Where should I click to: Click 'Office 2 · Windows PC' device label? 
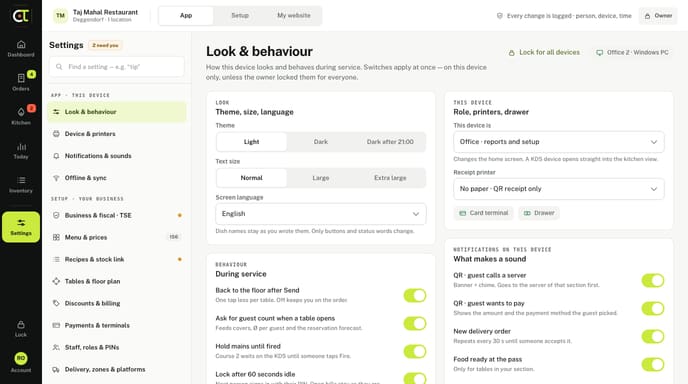click(638, 53)
